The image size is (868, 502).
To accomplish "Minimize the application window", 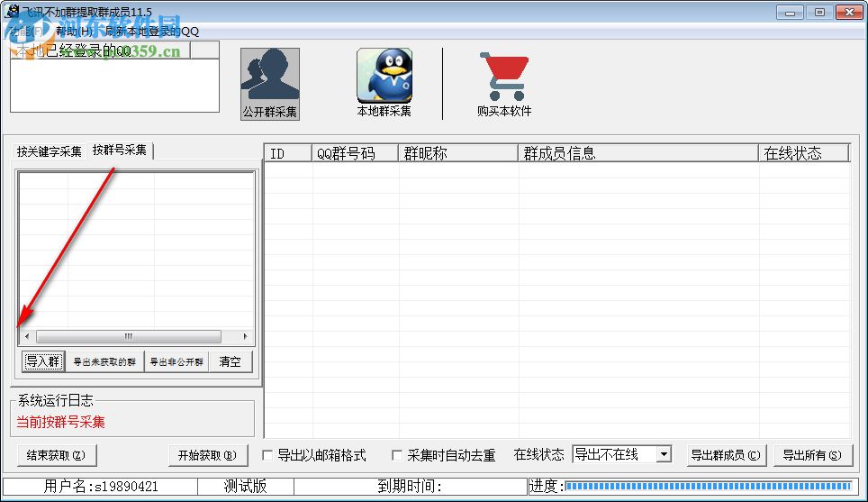I will tap(790, 13).
